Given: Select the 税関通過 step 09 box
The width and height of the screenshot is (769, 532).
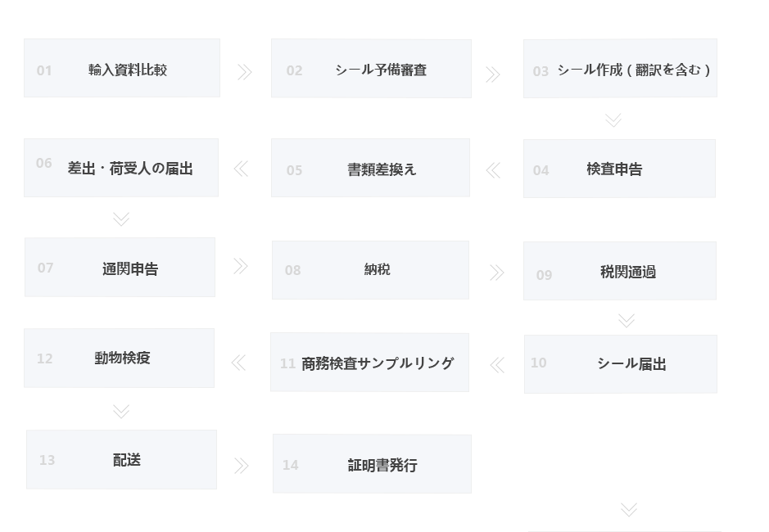Looking at the screenshot, I should 620,271.
